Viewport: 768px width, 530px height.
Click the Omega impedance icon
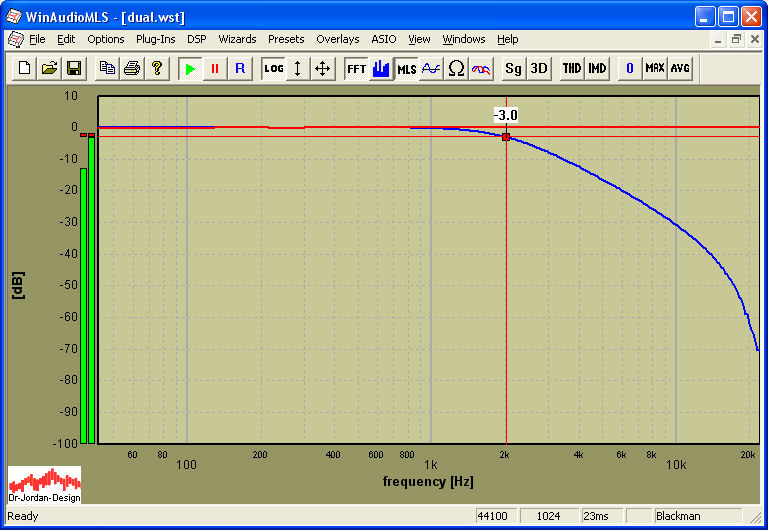point(456,68)
